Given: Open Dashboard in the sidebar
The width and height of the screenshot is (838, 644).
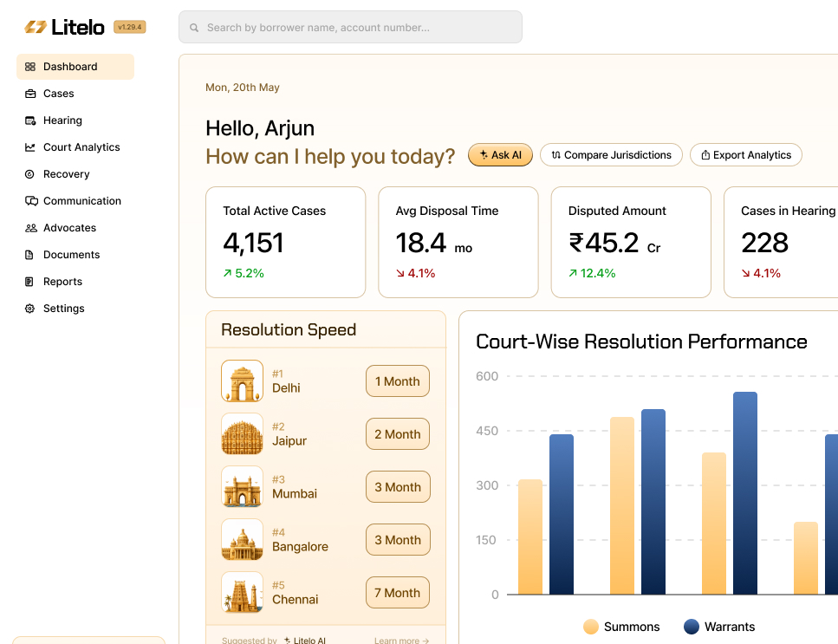Looking at the screenshot, I should (x=75, y=67).
